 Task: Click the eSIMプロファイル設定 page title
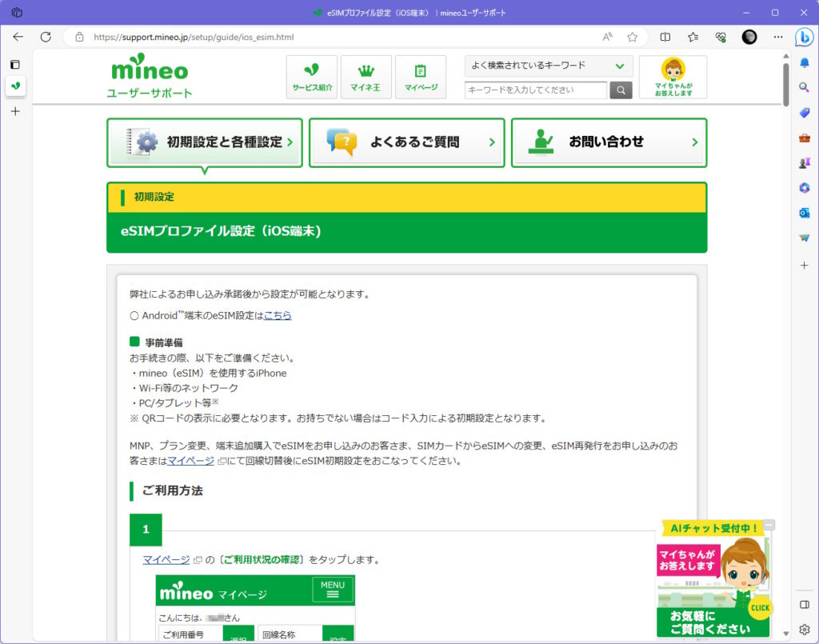click(221, 231)
